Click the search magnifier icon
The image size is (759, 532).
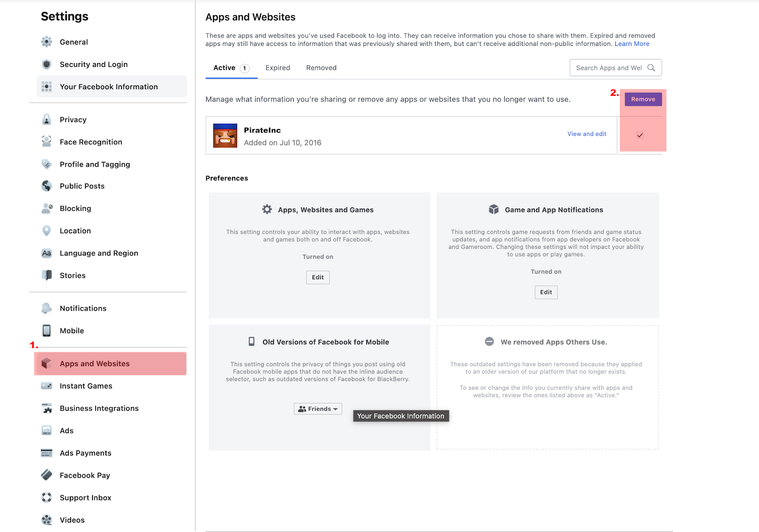(651, 68)
